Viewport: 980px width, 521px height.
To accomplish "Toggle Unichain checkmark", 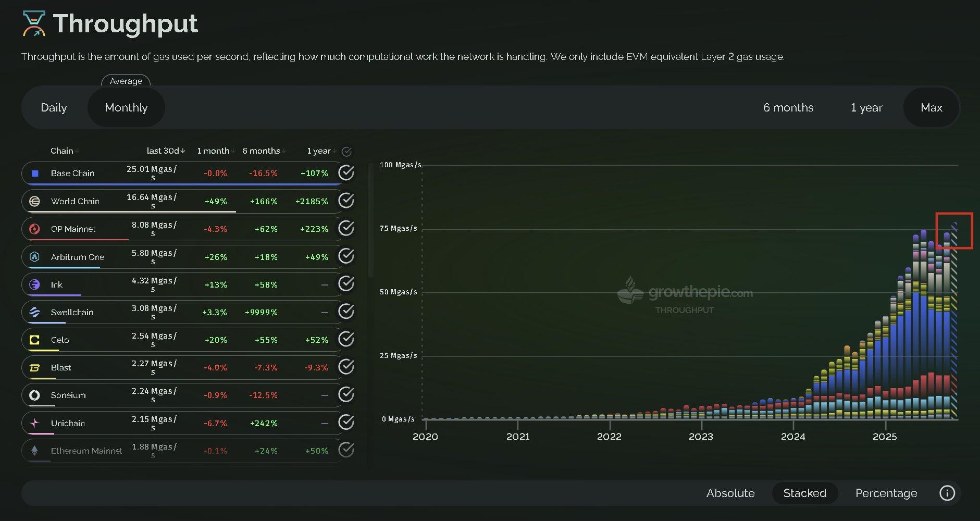I will coord(346,422).
